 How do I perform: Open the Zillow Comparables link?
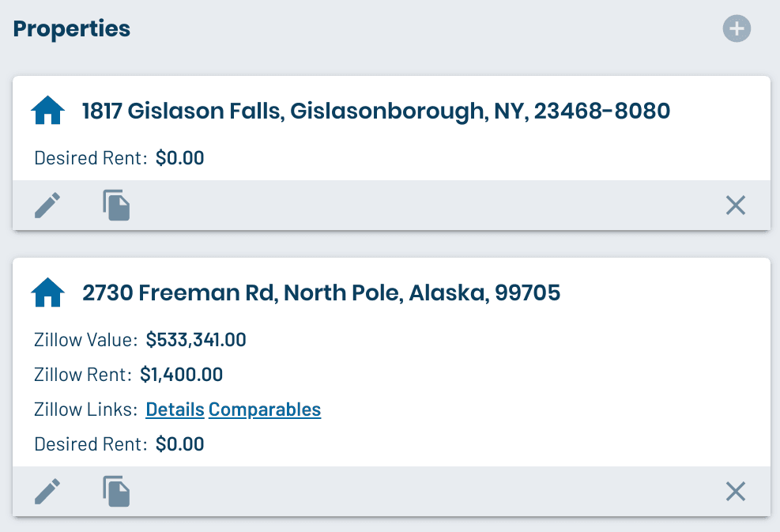[265, 409]
